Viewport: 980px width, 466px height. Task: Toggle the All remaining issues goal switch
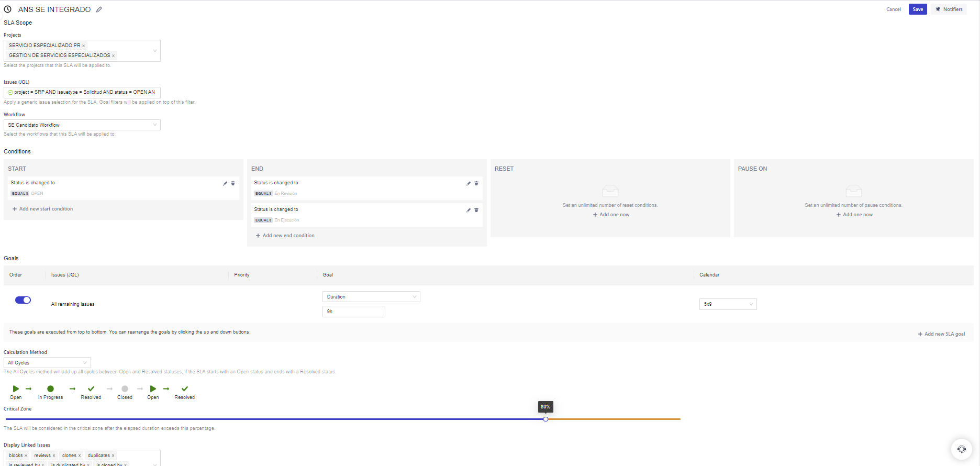(23, 300)
